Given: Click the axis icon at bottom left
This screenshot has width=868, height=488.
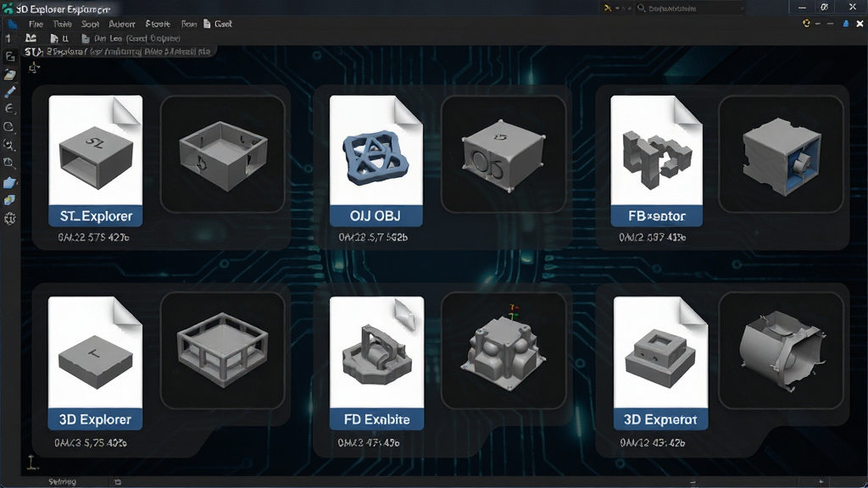Looking at the screenshot, I should pos(32,462).
